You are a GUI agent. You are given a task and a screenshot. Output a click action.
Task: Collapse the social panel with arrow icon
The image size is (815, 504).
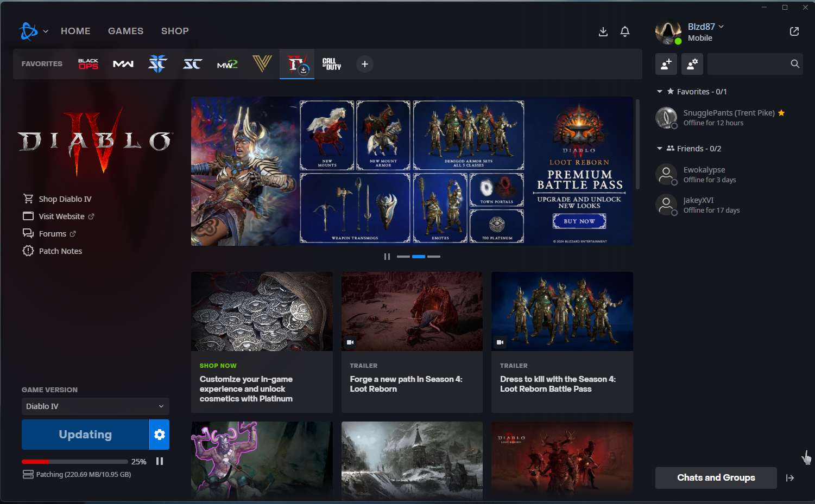(790, 478)
